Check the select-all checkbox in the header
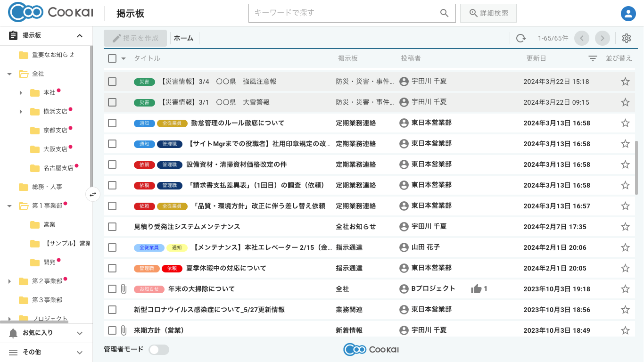The width and height of the screenshot is (644, 362). click(112, 58)
